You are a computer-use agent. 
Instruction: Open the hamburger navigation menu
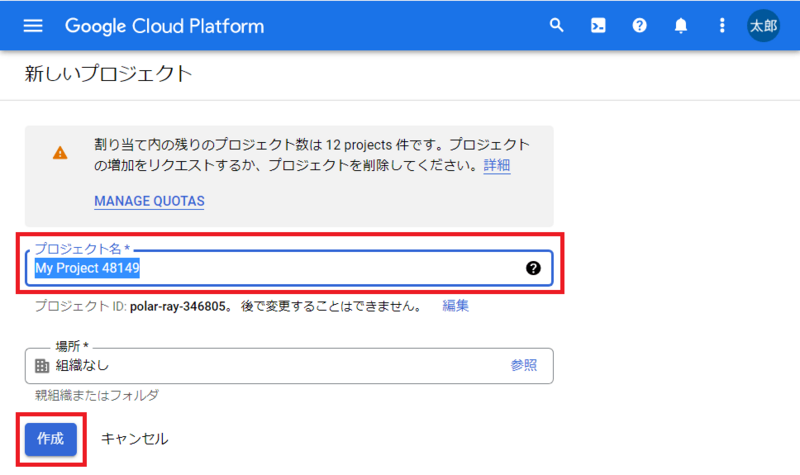33,25
